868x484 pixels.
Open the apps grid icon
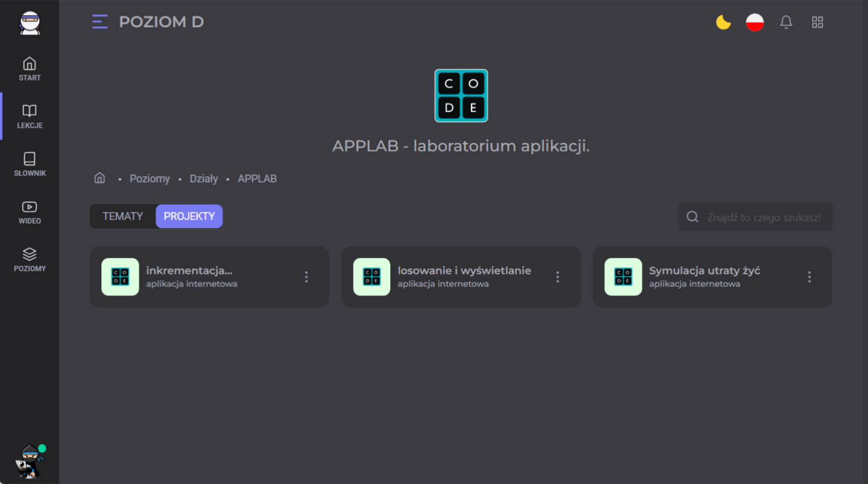click(817, 22)
